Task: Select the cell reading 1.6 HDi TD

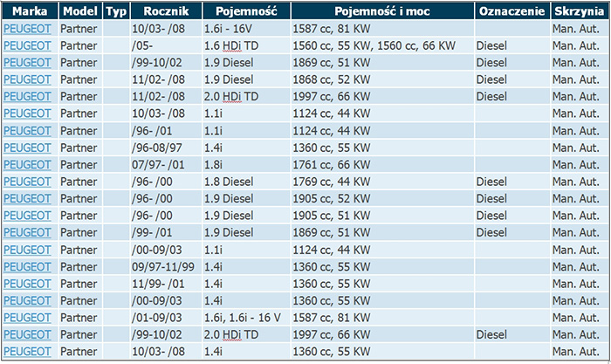Action: 247,45
